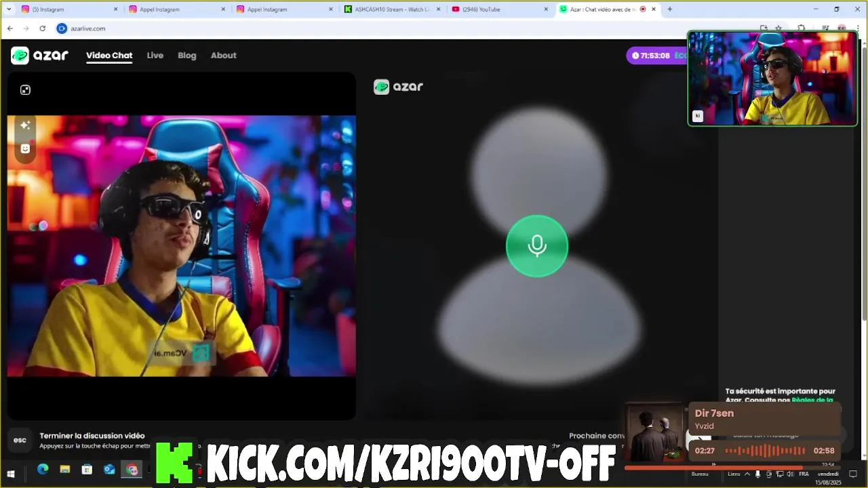
Task: Open the clock showing vendredi 15/08/2025
Action: pos(828,478)
